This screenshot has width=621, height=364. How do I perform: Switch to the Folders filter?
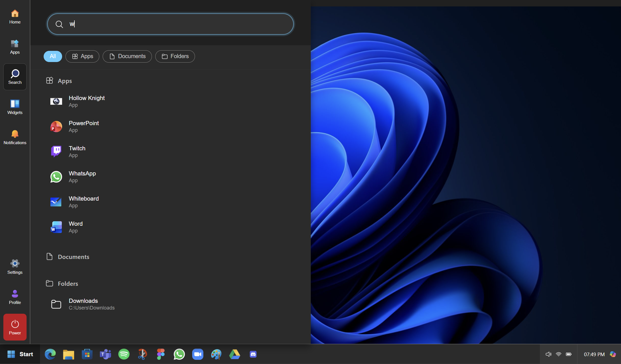[x=175, y=56]
